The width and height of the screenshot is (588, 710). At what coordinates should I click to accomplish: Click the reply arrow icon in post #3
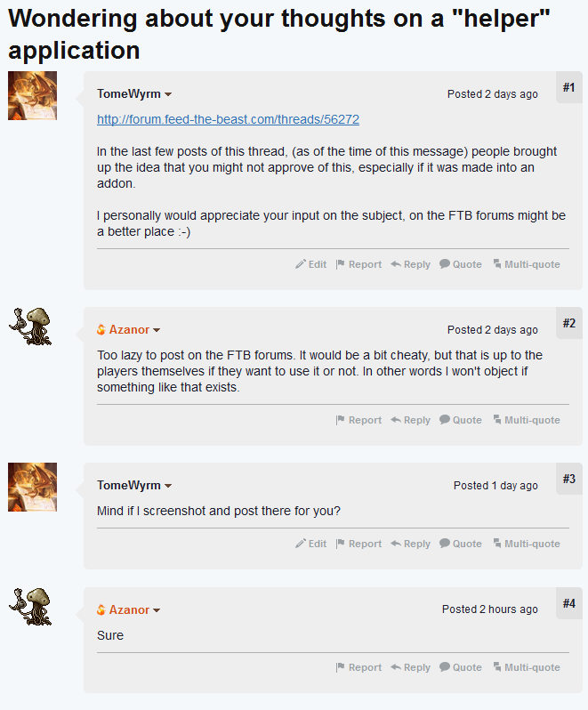[x=395, y=544]
